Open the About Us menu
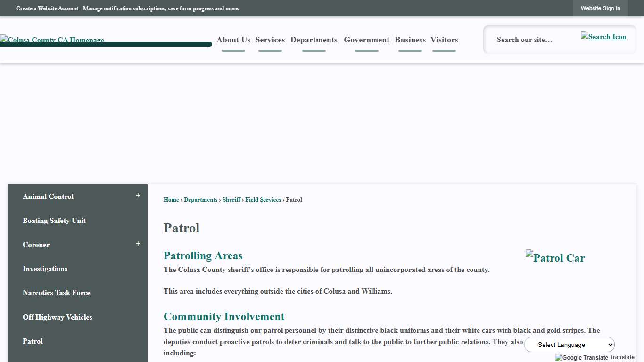Image resolution: width=644 pixels, height=362 pixels. click(233, 40)
